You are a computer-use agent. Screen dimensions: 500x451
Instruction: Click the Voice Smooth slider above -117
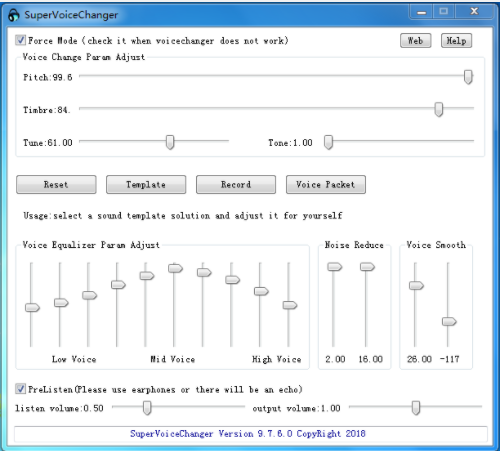(449, 322)
